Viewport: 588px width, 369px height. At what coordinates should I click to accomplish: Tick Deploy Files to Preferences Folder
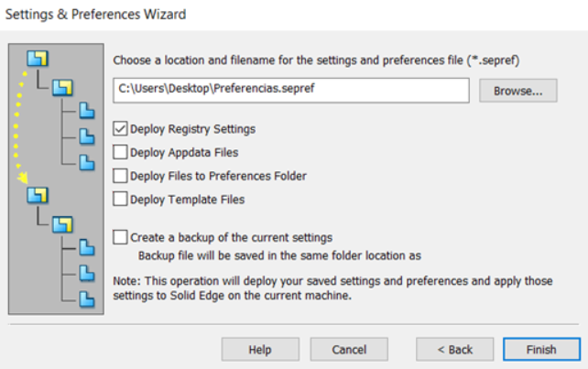[120, 176]
